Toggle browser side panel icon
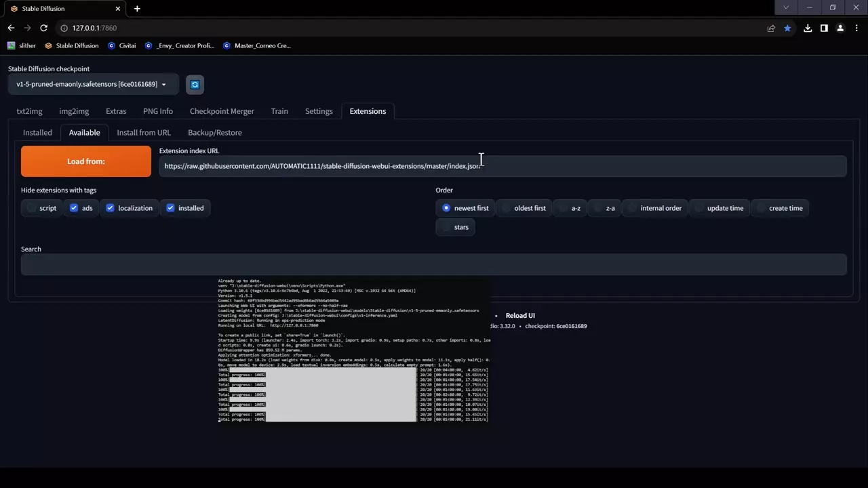The image size is (868, 488). (824, 28)
